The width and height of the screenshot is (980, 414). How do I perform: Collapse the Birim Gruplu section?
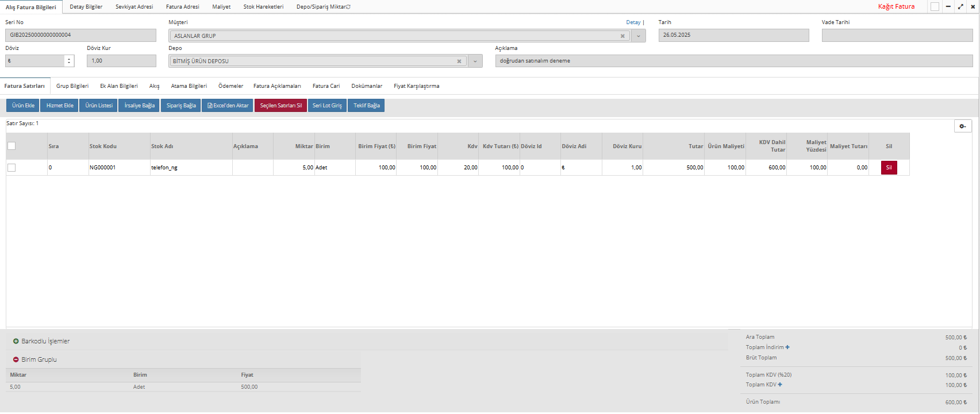(x=16, y=359)
